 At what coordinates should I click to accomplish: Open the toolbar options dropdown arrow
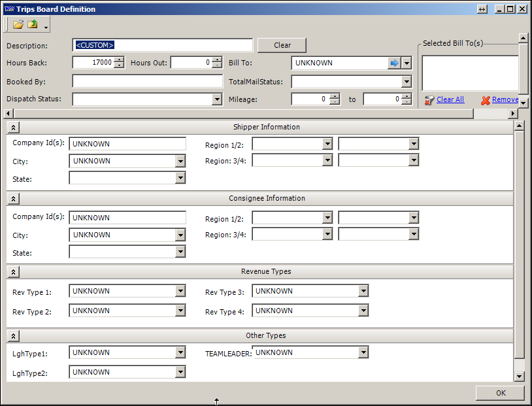point(46,27)
